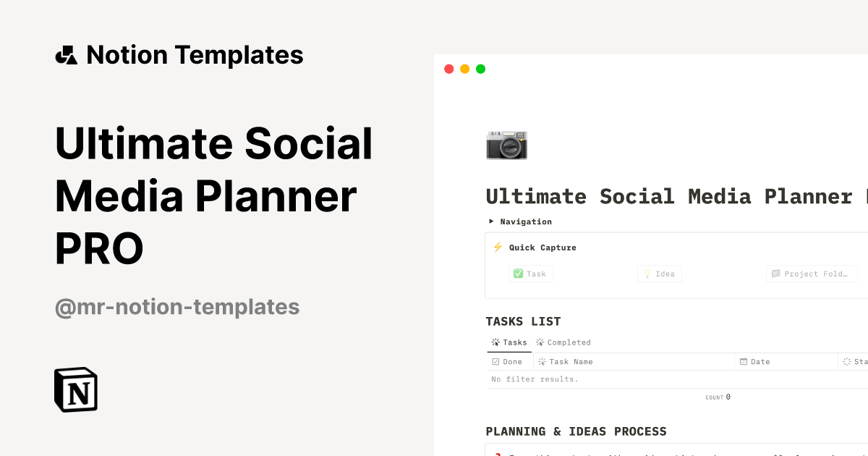Click the Task quick capture button
Screen dimensions: 868x456
coord(530,274)
